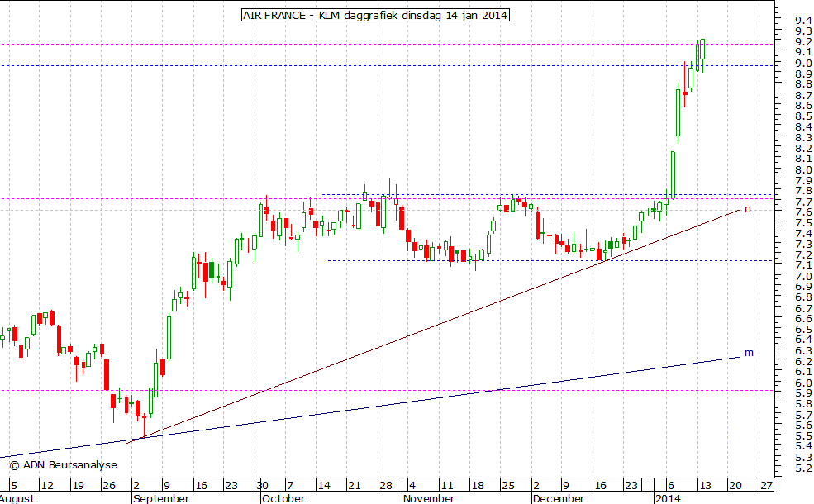
Task: Click the 'ADN Beursanalyse' copyright text
Action: click(64, 465)
